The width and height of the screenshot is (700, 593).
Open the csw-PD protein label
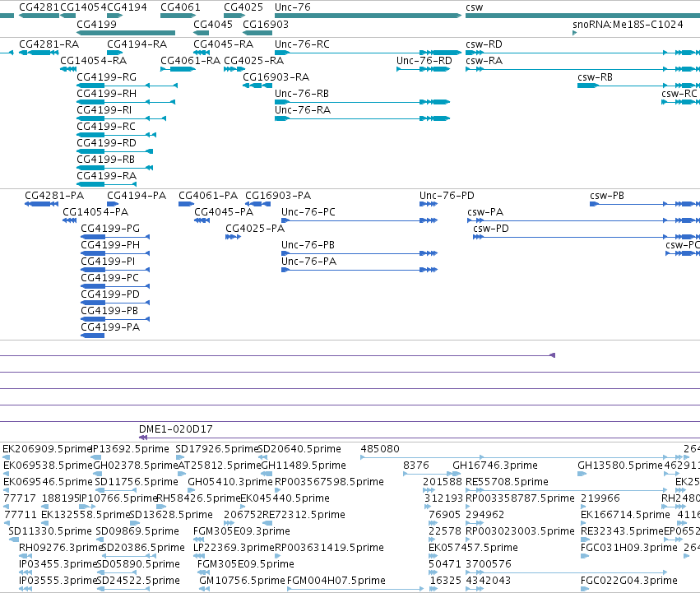tap(491, 228)
